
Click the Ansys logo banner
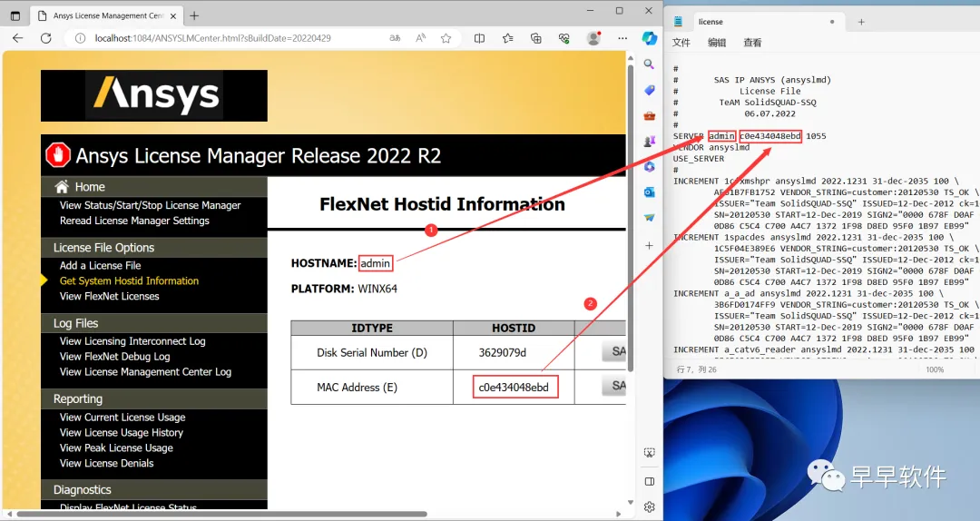153,95
